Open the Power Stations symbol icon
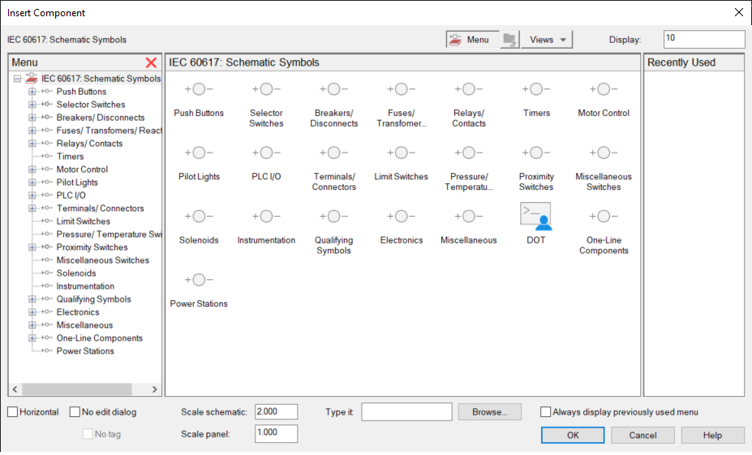The image size is (752, 455). coord(198,281)
